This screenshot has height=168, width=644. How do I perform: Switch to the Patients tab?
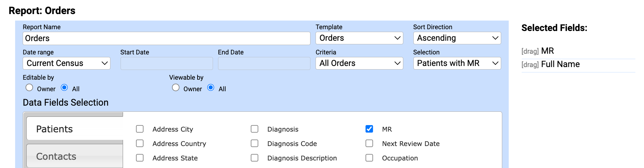click(75, 129)
